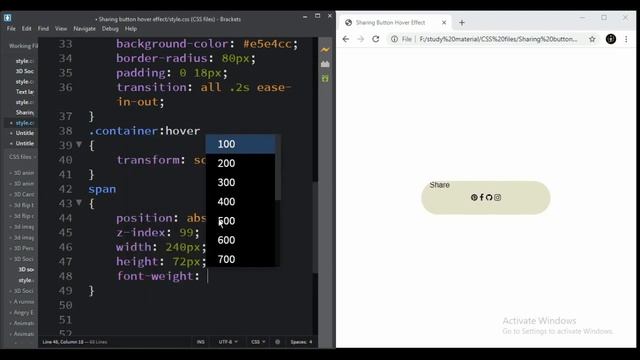Open the Debug menu in Brackets
640x360 pixels.
[x=110, y=29]
